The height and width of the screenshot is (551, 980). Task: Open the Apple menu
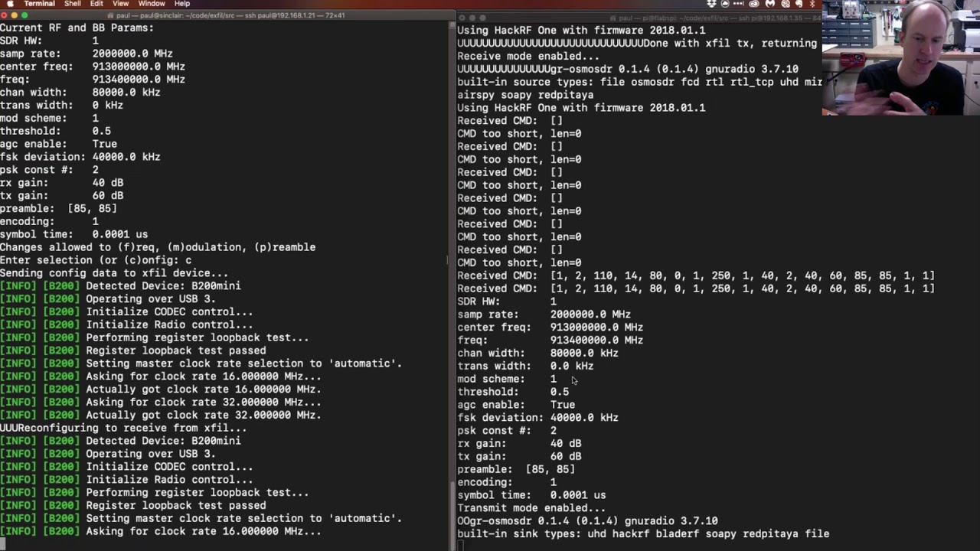[x=9, y=3]
